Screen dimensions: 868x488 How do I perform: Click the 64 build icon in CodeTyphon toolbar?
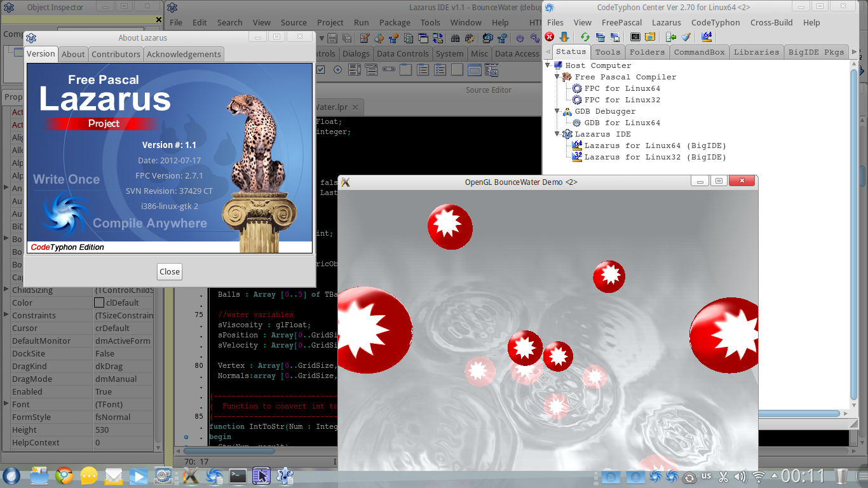pos(707,37)
